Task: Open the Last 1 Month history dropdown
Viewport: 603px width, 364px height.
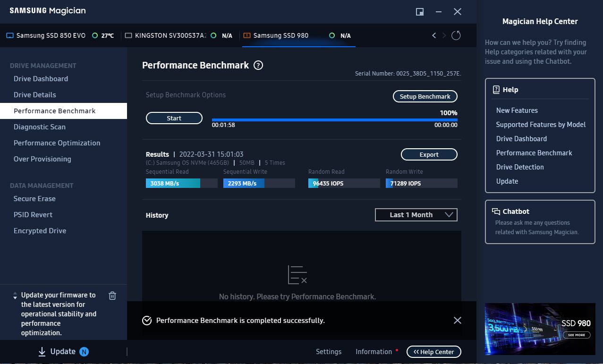Action: tap(416, 215)
